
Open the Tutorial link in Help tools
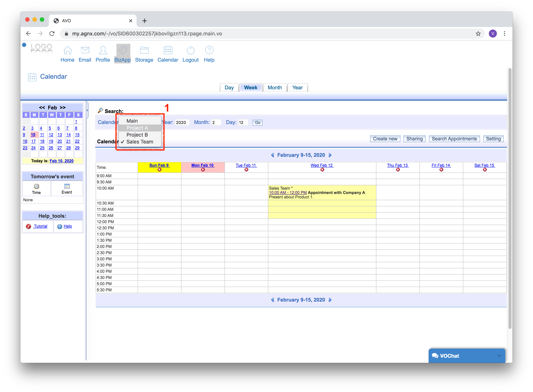coord(40,226)
